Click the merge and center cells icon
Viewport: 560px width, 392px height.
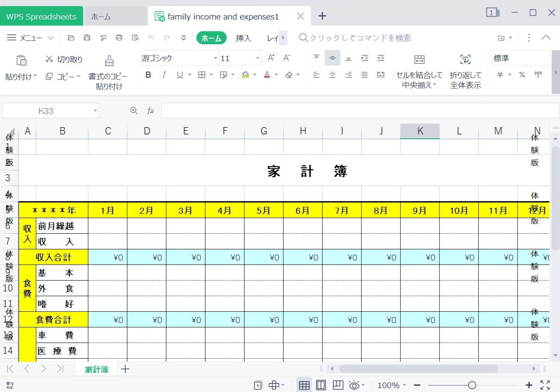(419, 60)
